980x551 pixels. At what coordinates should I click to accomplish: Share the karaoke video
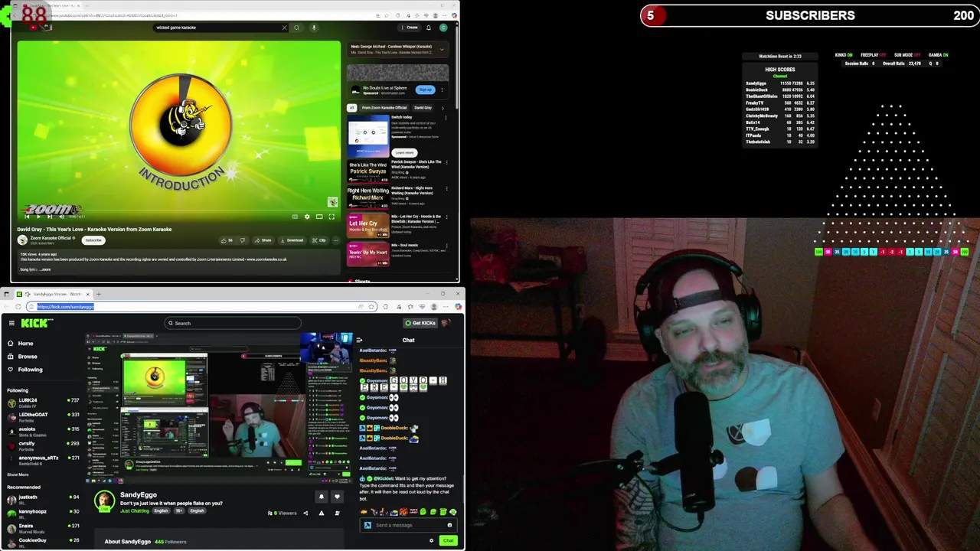pos(263,240)
